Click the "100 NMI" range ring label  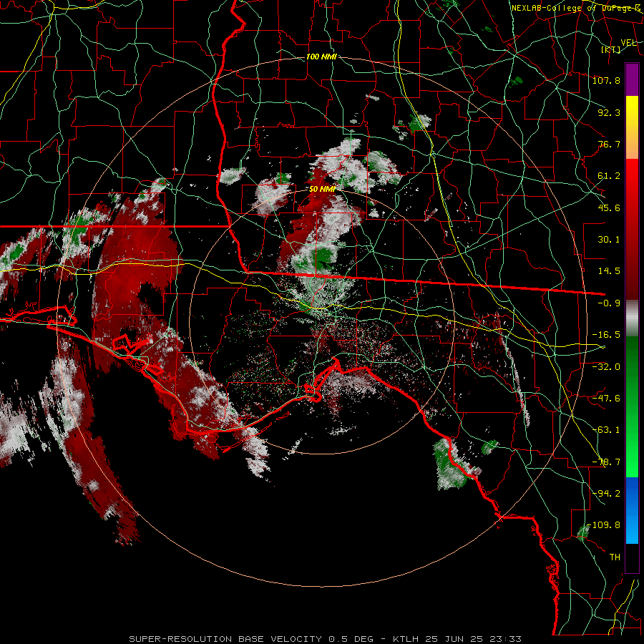[321, 57]
